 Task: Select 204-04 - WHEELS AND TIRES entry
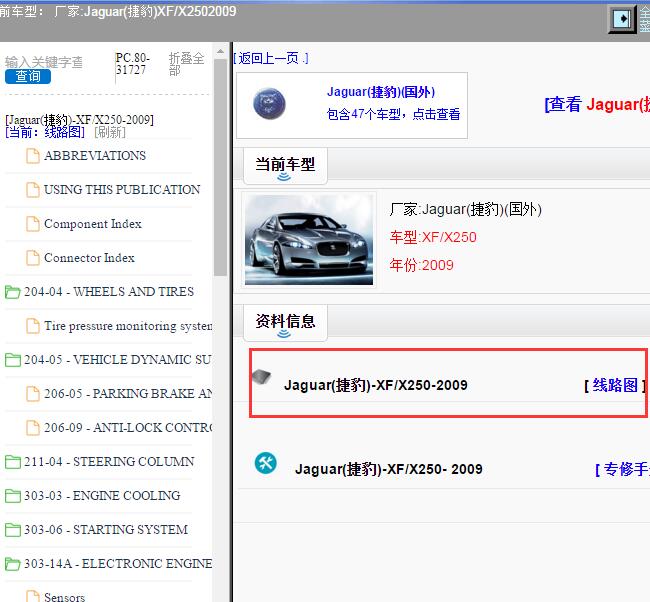(109, 291)
